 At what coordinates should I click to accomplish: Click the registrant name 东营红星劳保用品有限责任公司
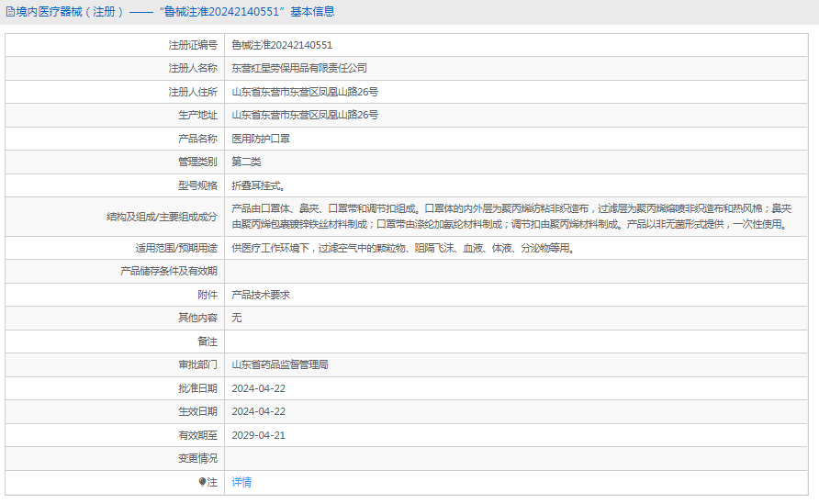click(299, 69)
